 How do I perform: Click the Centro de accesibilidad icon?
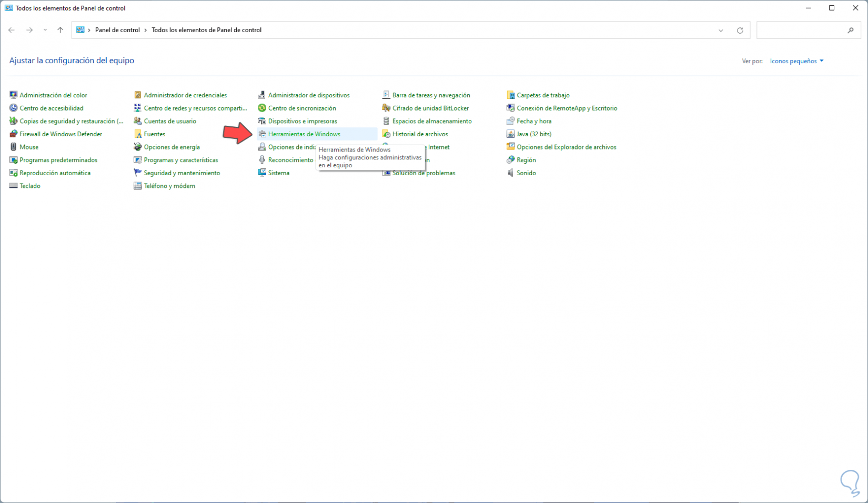(14, 108)
